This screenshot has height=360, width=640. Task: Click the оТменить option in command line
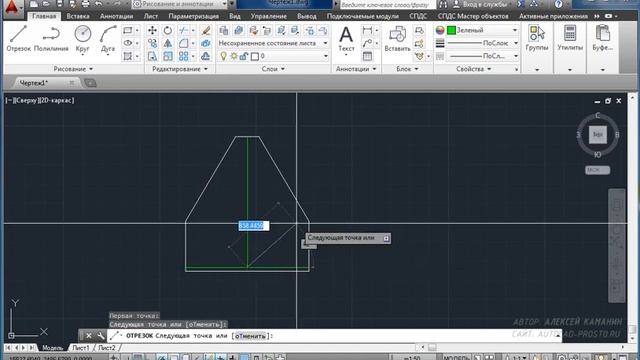point(250,336)
